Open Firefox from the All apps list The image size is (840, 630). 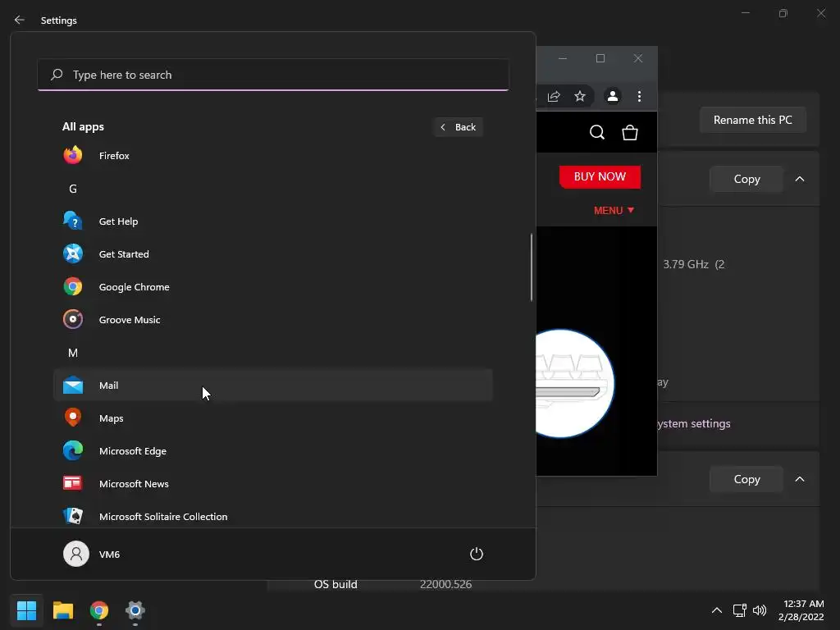[272, 156]
